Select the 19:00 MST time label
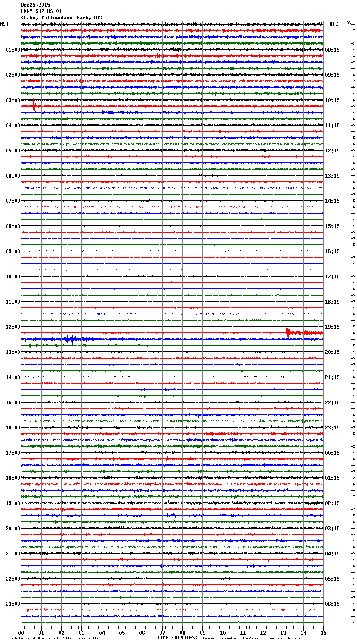This screenshot has width=357, height=644. 13,503
